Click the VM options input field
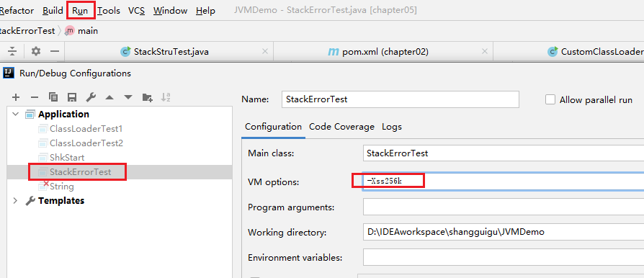The width and height of the screenshot is (644, 278). (503, 181)
